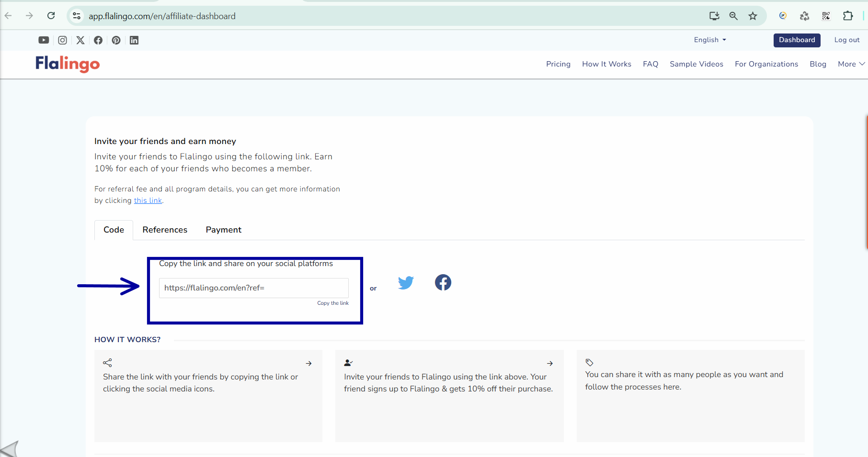
Task: Open the browser extensions puzzle icon
Action: 848,16
